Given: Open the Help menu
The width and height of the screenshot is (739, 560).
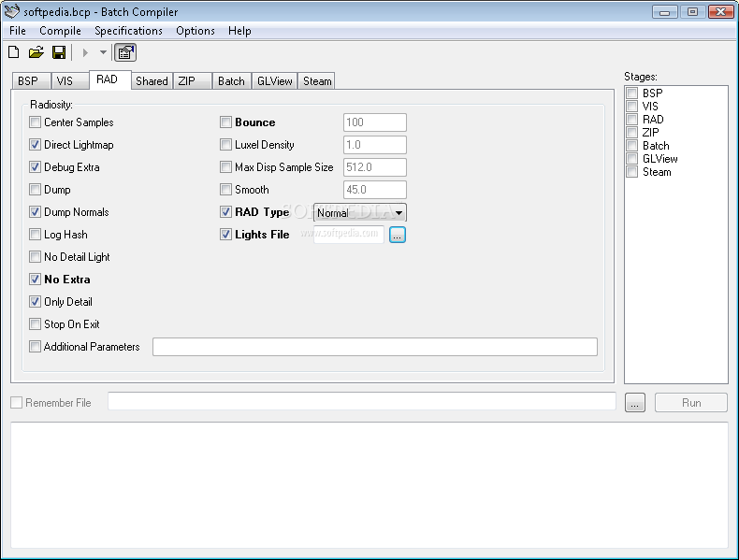Looking at the screenshot, I should click(x=239, y=31).
